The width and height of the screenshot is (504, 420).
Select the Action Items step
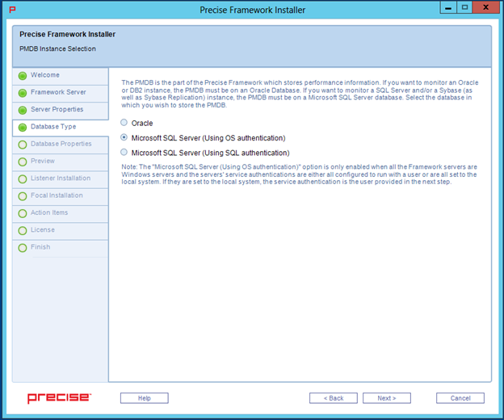coord(61,214)
